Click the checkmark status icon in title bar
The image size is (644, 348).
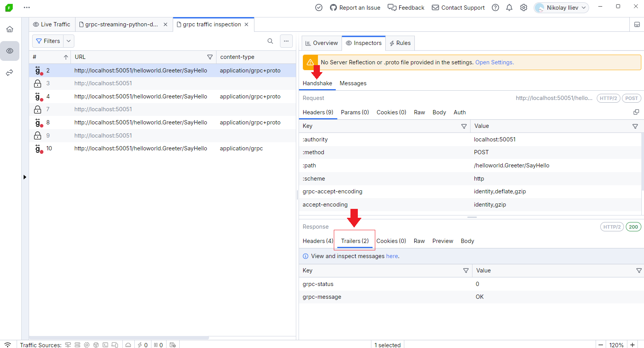319,7
